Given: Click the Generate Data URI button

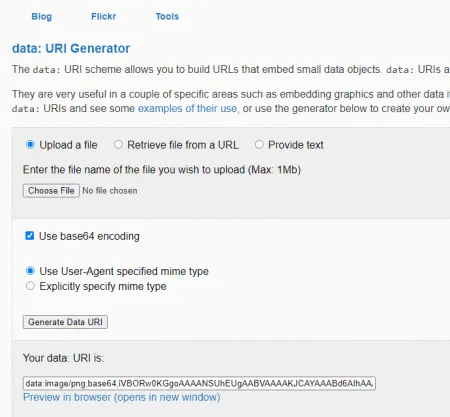Looking at the screenshot, I should [65, 322].
